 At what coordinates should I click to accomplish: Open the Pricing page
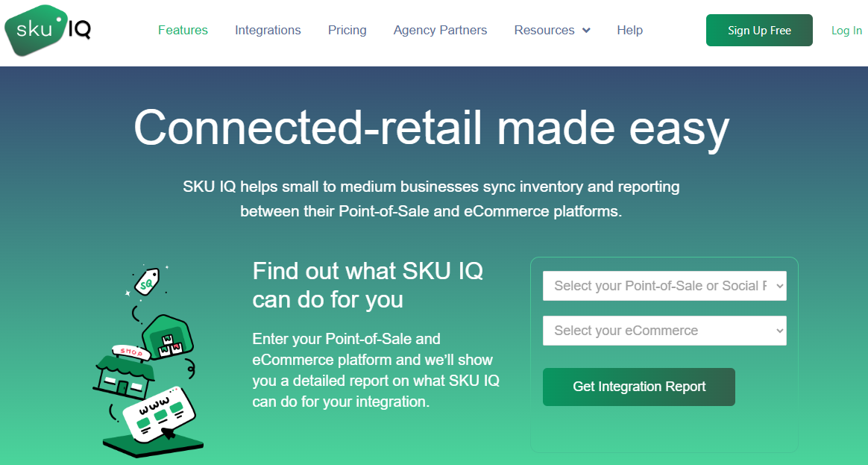tap(347, 30)
